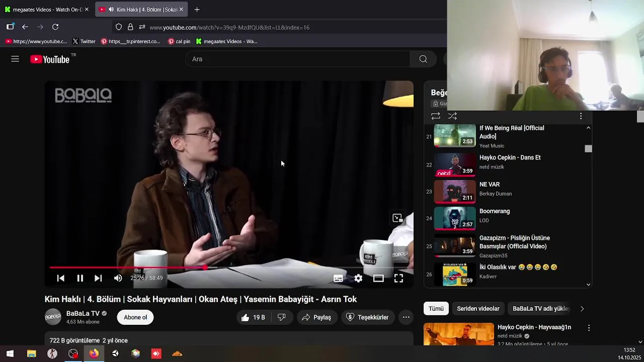Open the megaates Videos bookmark
This screenshot has height=362, width=644.
(x=226, y=41)
